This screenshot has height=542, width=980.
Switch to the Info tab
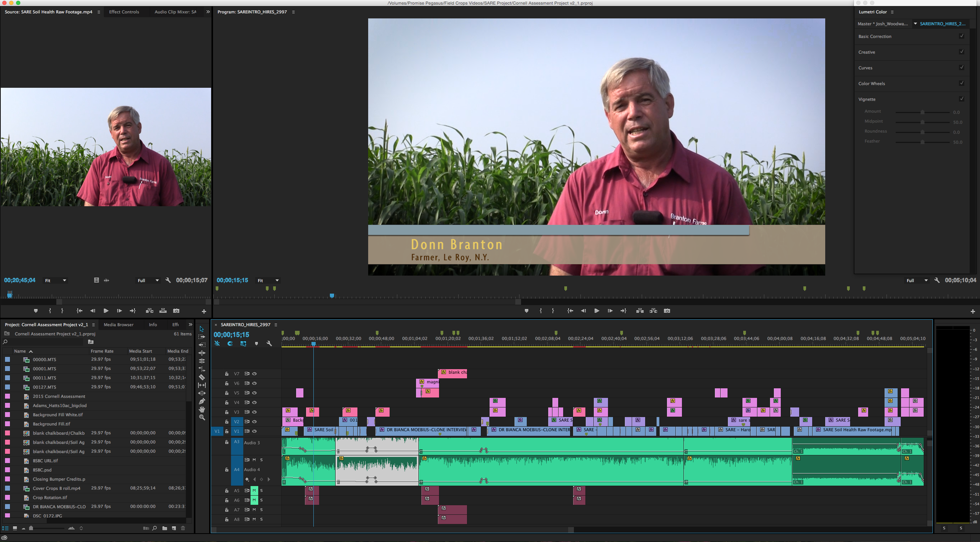point(153,325)
